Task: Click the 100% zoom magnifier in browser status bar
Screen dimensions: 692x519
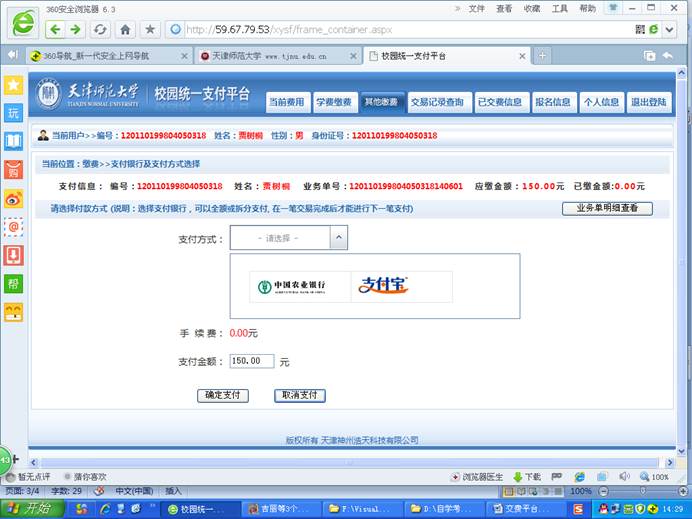Action: (654, 477)
